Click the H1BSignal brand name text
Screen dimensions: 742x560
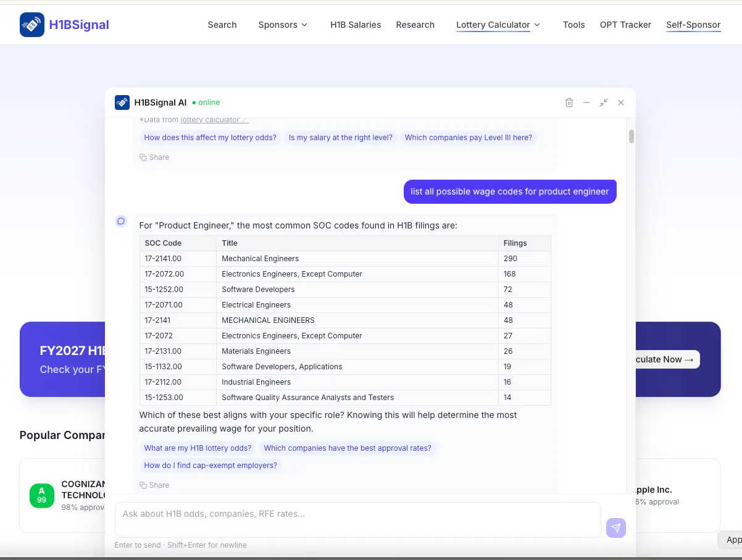click(x=79, y=25)
